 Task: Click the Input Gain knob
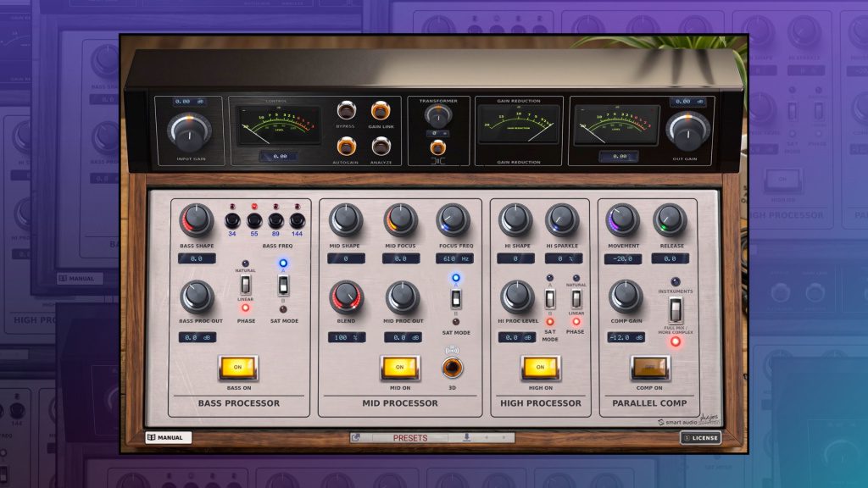tap(190, 133)
